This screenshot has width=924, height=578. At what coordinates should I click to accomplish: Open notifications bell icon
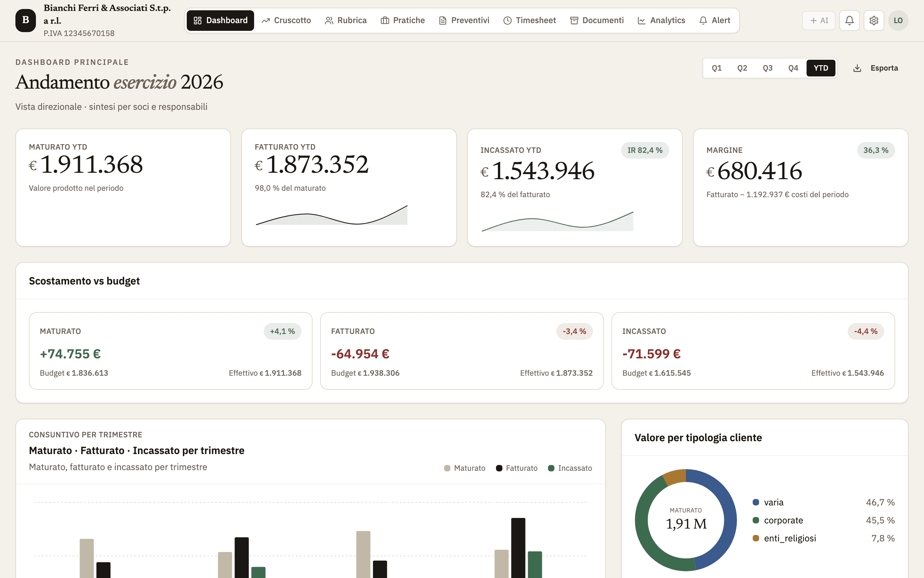(849, 20)
